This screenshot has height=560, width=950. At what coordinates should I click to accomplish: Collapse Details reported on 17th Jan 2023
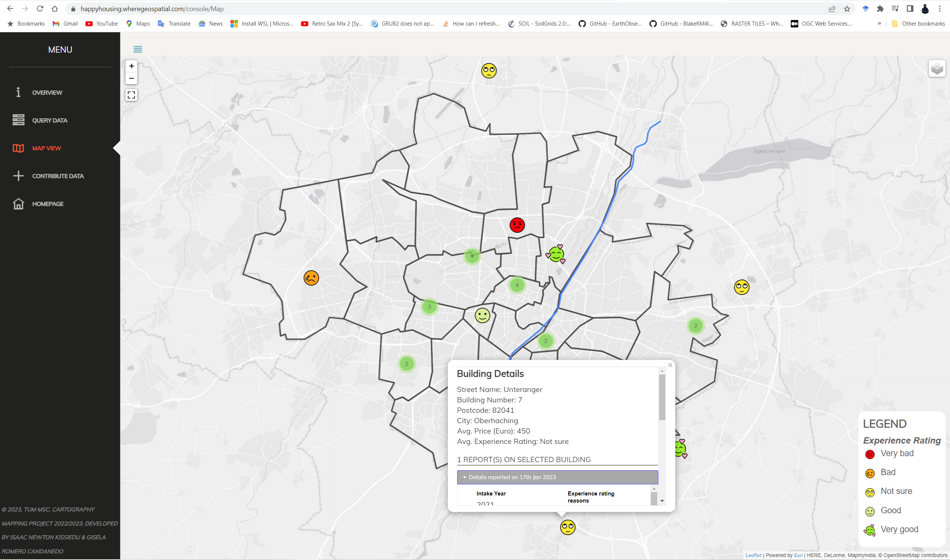pos(557,477)
